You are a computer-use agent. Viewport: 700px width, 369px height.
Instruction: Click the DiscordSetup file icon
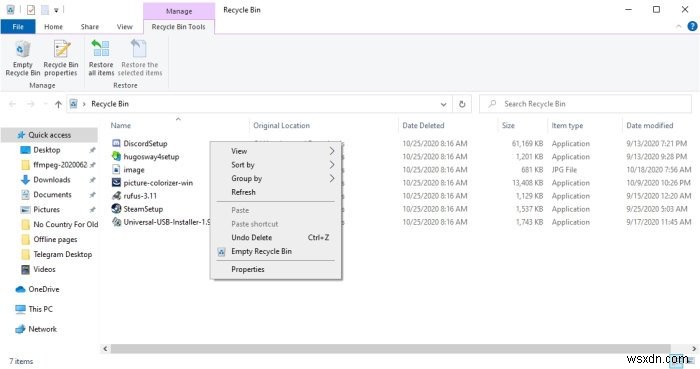point(116,143)
